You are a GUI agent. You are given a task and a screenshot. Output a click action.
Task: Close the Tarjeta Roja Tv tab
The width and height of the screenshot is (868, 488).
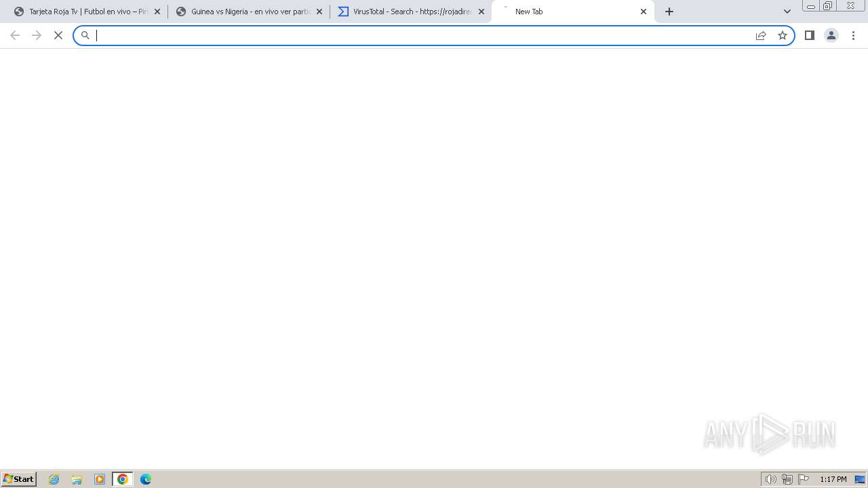[x=157, y=12]
